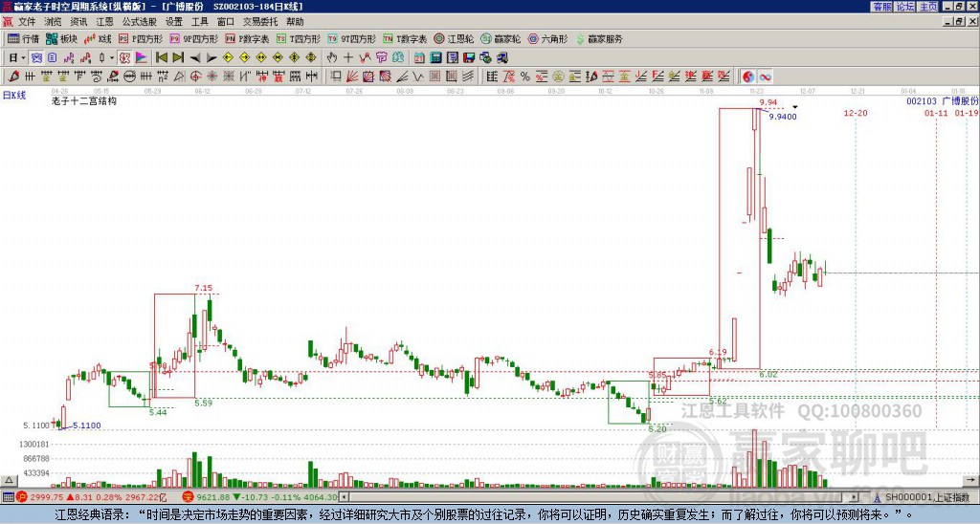The image size is (980, 524).
Task: Select the circle-with-lines cycle tool
Action: coord(129,76)
